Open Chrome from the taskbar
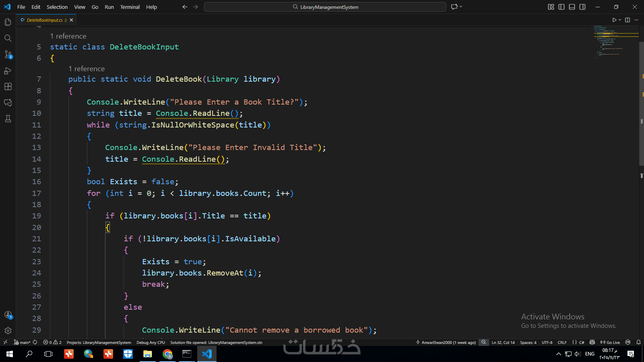The height and width of the screenshot is (362, 644). pos(167,354)
